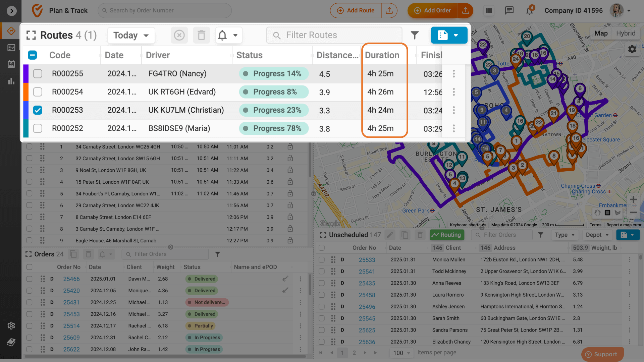Click the bell/alert icon in Routes toolbar
The width and height of the screenshot is (644, 362).
point(222,35)
